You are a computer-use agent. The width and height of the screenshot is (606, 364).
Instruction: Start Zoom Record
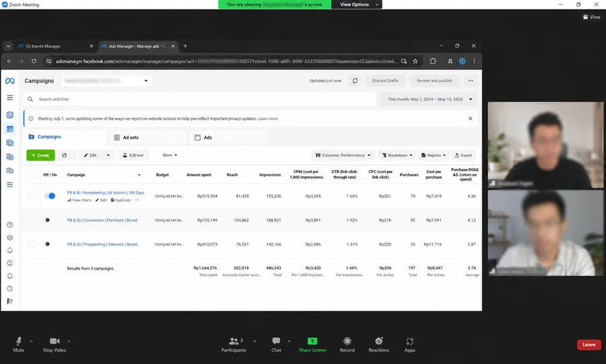[x=347, y=344]
